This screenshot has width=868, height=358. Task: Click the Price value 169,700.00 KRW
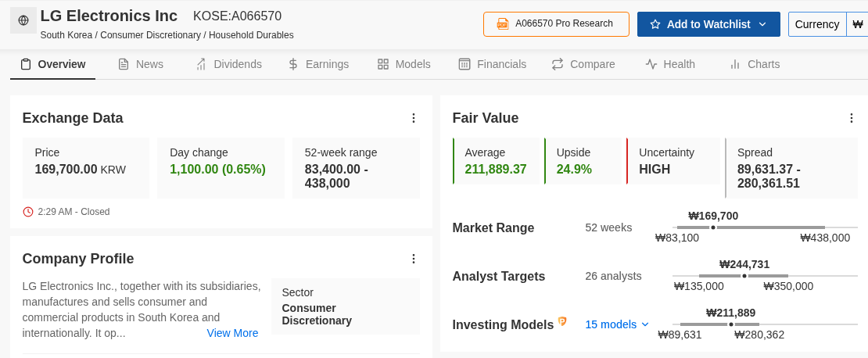pyautogui.click(x=81, y=170)
